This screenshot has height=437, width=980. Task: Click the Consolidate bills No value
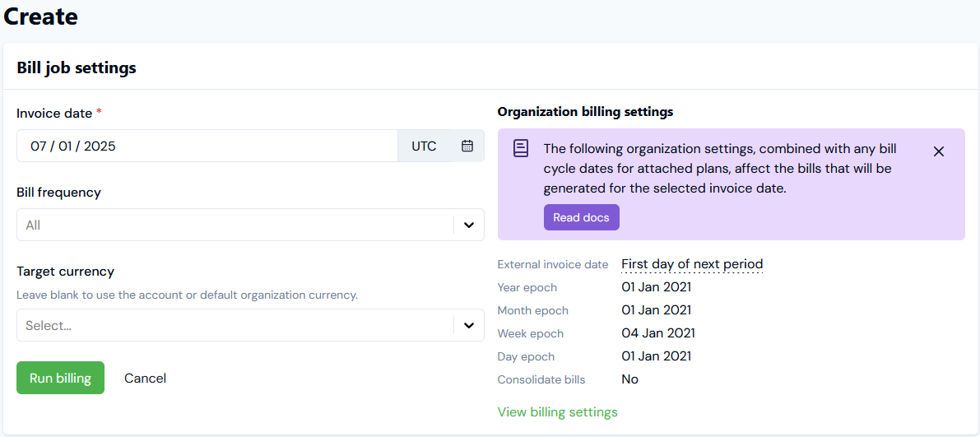click(629, 379)
